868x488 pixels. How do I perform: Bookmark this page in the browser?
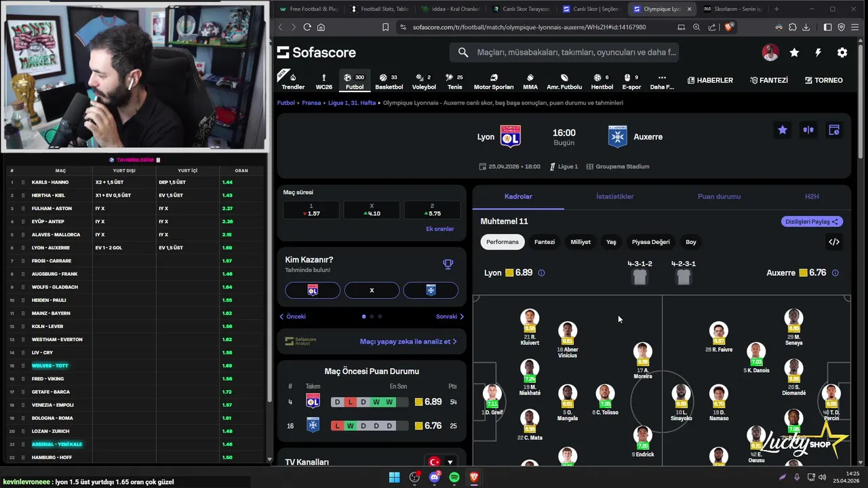(x=385, y=27)
